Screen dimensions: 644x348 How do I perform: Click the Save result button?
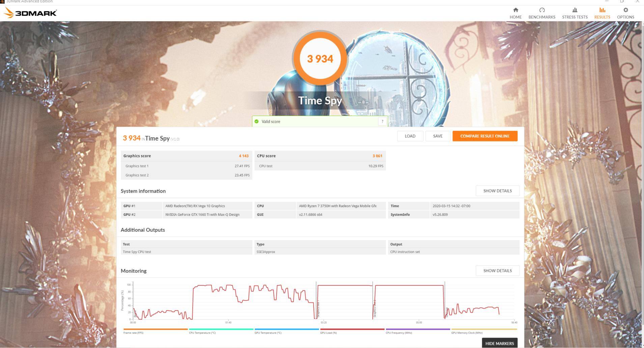(438, 136)
